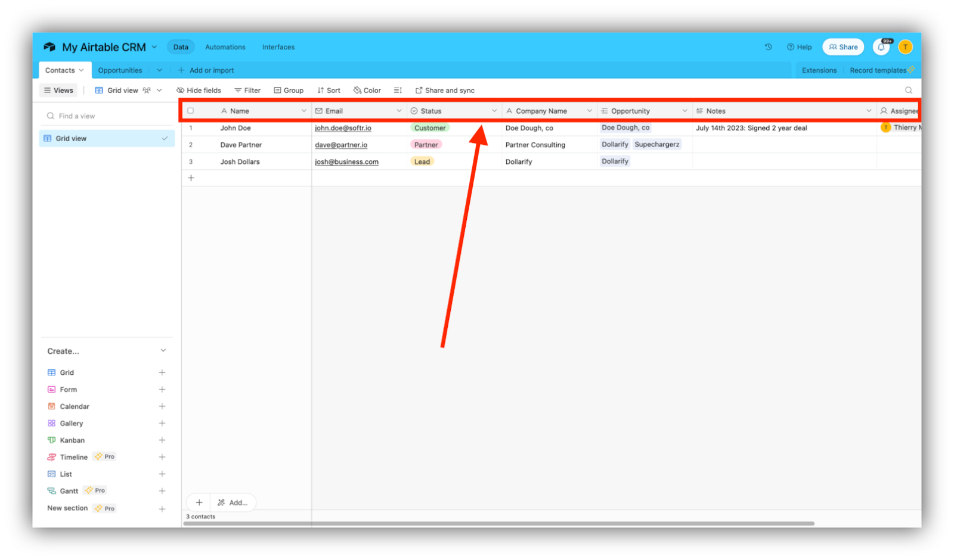The height and width of the screenshot is (560, 954).
Task: Open john.doe@softr.io email link
Action: pyautogui.click(x=343, y=128)
